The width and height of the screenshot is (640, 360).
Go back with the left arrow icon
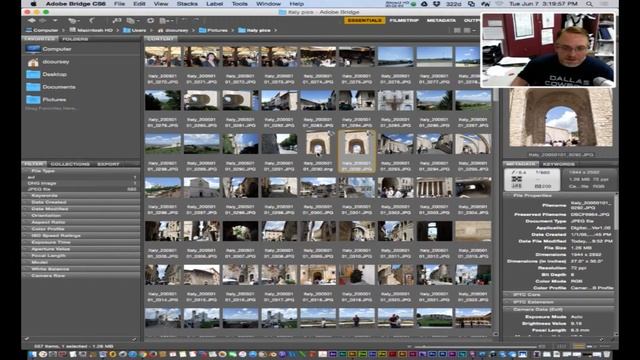32,20
